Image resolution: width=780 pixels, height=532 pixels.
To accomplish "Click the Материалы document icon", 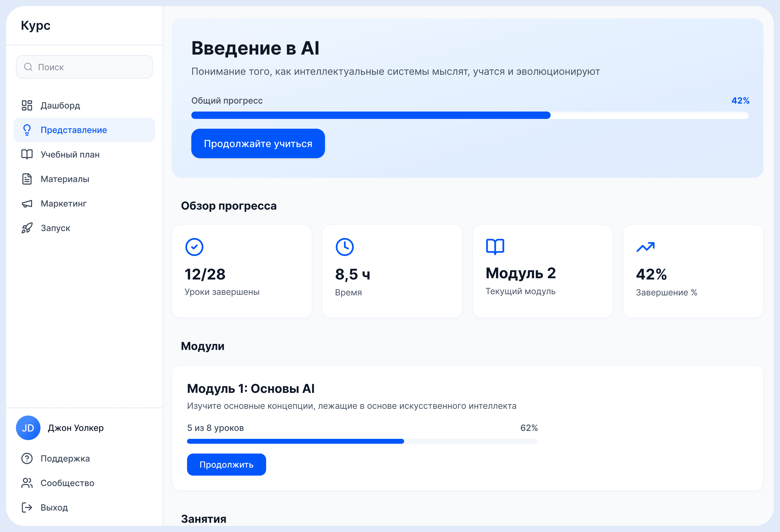I will pos(27,179).
